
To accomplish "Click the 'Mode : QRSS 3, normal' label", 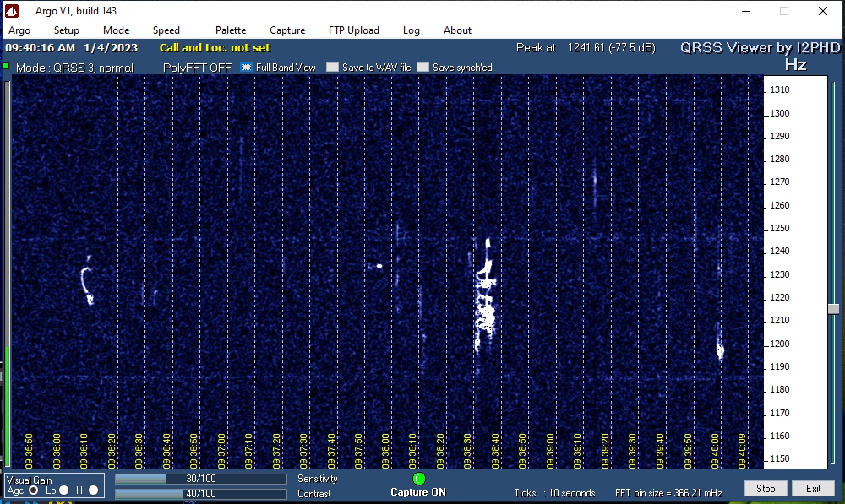I will [x=74, y=68].
